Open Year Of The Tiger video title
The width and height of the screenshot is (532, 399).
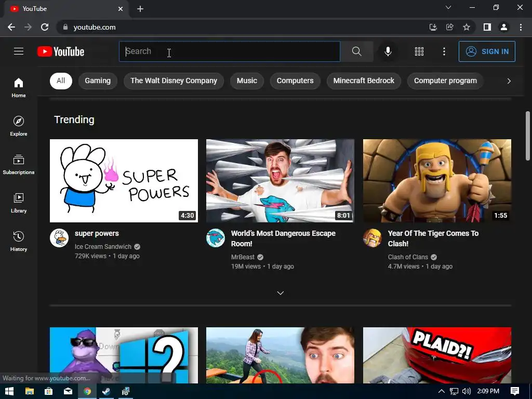[x=433, y=238]
